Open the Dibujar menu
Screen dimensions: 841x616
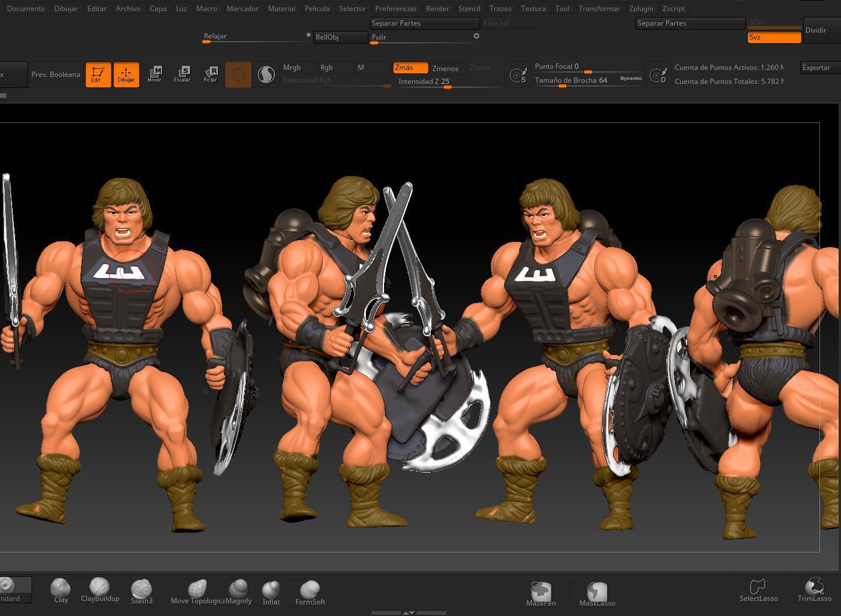tap(66, 9)
